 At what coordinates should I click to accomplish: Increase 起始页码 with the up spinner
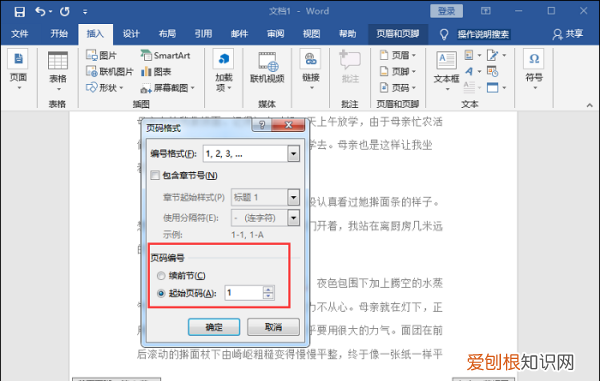(268, 289)
